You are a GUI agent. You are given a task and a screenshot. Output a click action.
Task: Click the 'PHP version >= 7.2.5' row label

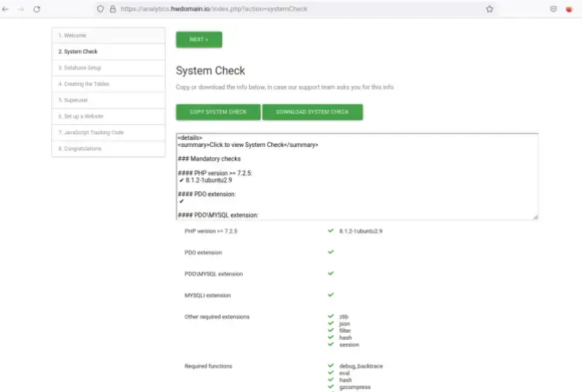(x=211, y=231)
